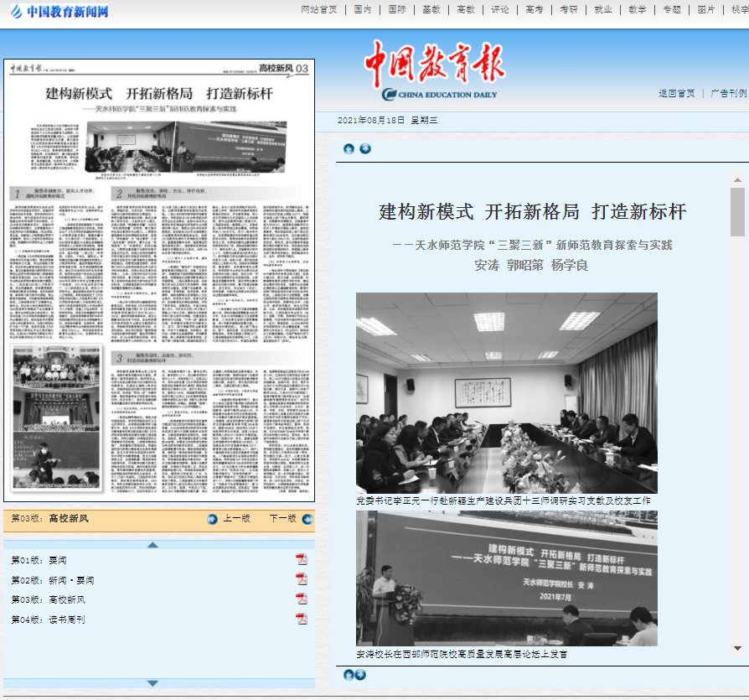Collapse page list using the up triangle

152,545
